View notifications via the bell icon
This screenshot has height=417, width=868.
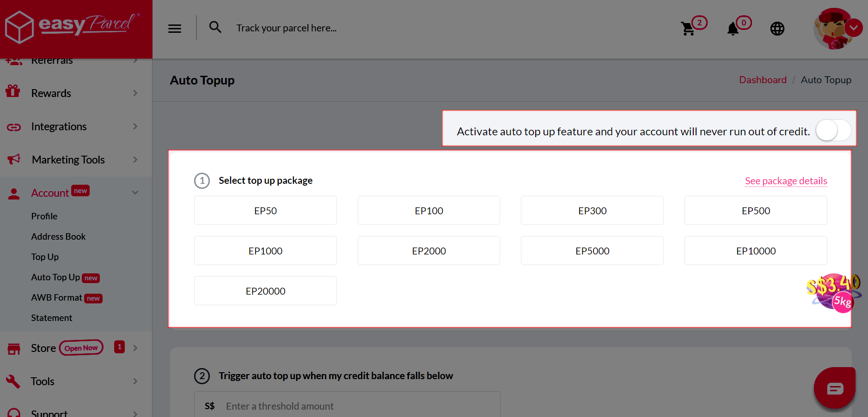[x=733, y=29]
